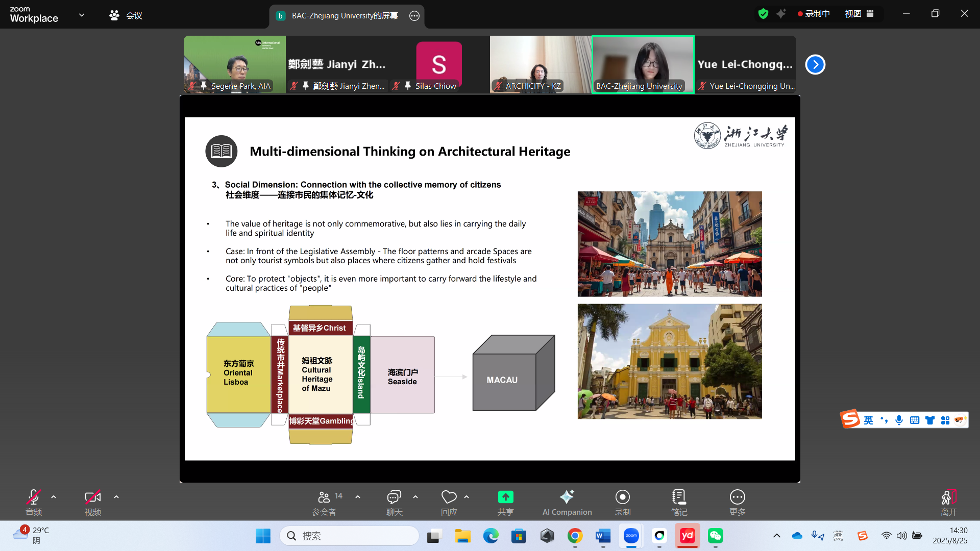Leave the meeting
The height and width of the screenshot is (551, 980).
coord(948,503)
